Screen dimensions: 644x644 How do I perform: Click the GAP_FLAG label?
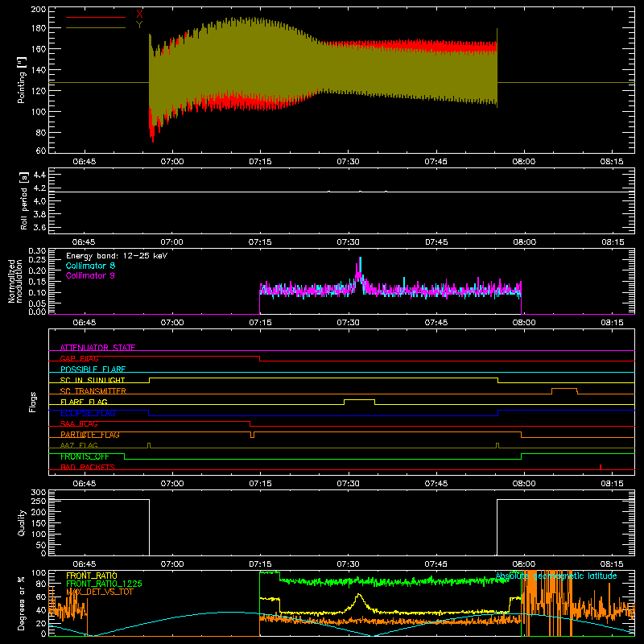79,358
